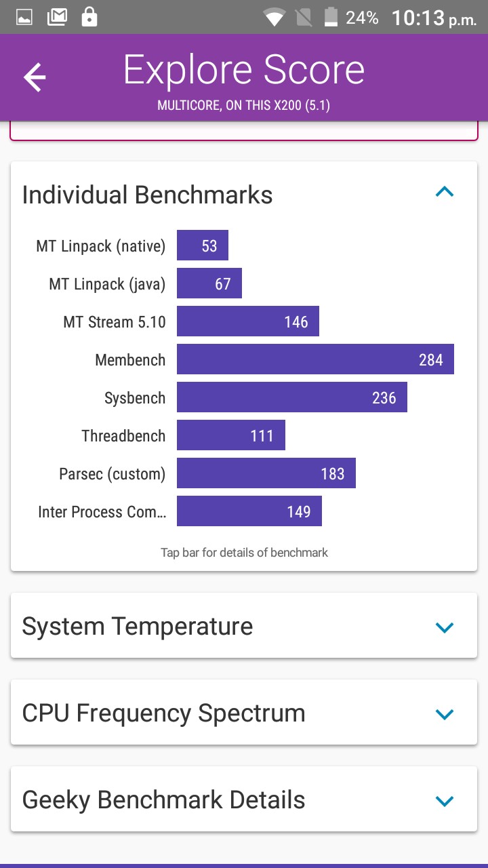Tap the lock notification icon
Image resolution: width=488 pixels, height=868 pixels.
(89, 17)
